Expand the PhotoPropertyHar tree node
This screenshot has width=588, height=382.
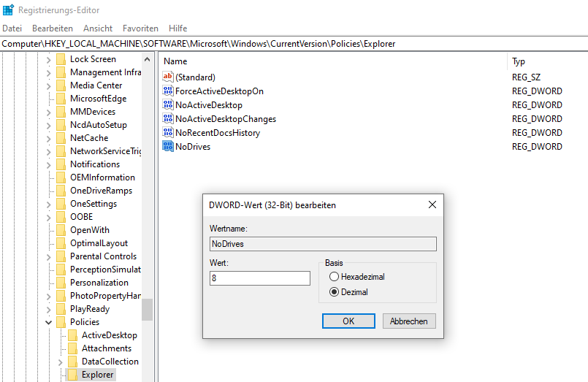tap(48, 296)
